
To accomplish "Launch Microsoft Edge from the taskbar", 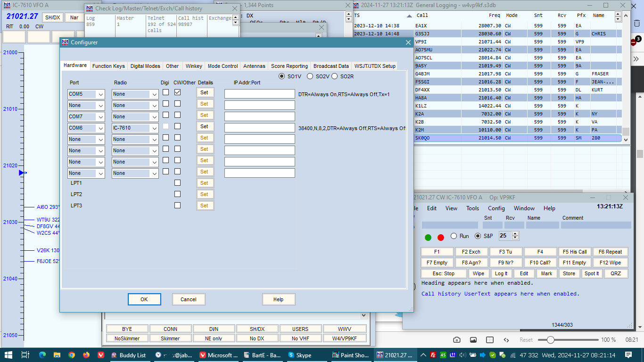I will pos(42,355).
